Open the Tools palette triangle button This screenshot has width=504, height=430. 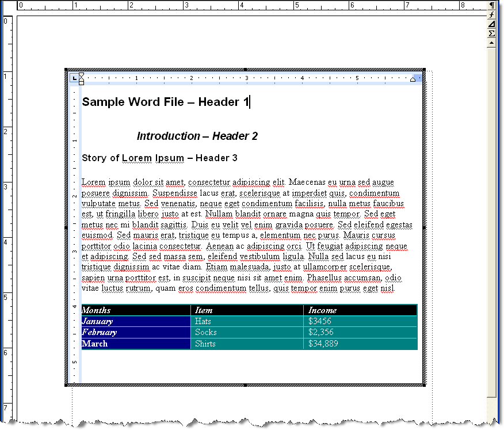[x=491, y=24]
